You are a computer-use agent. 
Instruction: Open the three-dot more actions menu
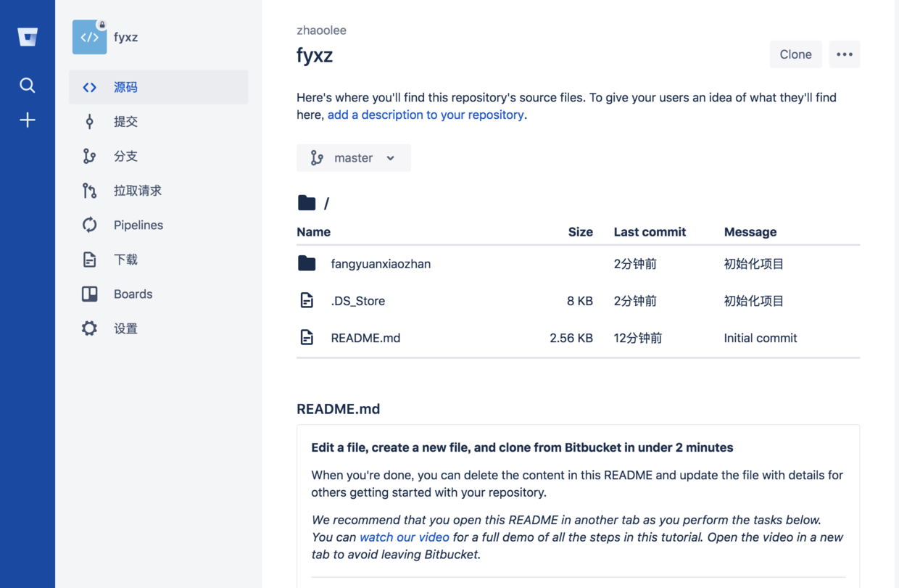click(845, 54)
